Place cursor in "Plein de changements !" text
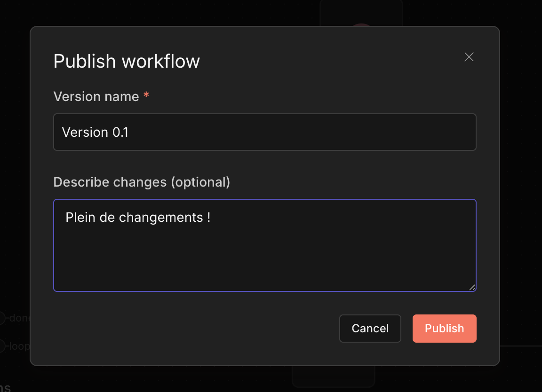 tap(137, 218)
